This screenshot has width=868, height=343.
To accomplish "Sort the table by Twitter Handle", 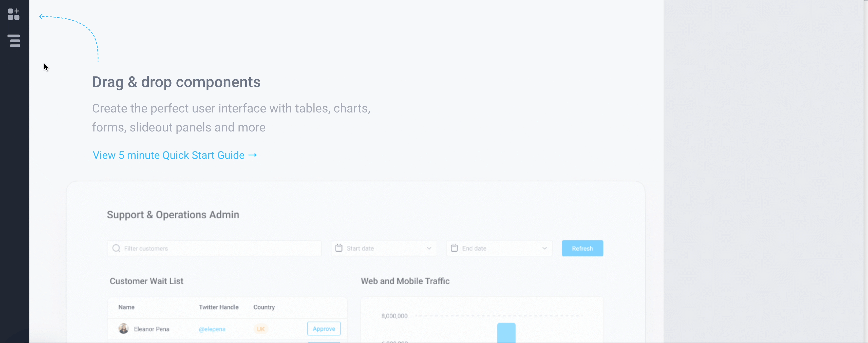I will coord(218,307).
